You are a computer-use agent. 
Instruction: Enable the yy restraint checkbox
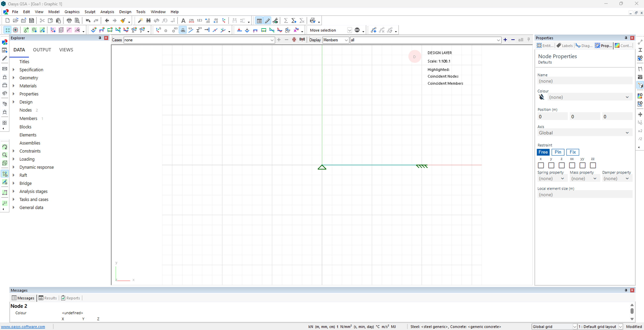pyautogui.click(x=582, y=165)
